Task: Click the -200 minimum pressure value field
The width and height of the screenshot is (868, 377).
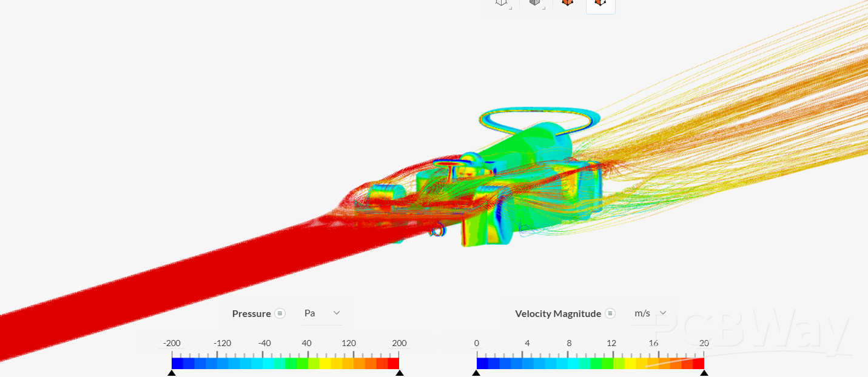Action: [x=172, y=343]
